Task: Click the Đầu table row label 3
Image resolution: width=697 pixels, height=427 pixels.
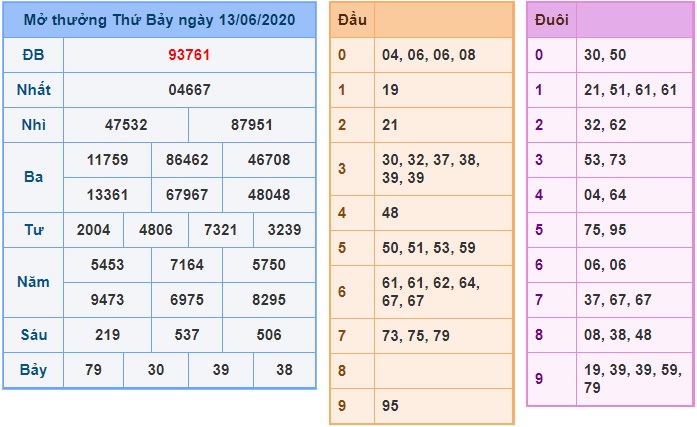Action: coord(342,169)
